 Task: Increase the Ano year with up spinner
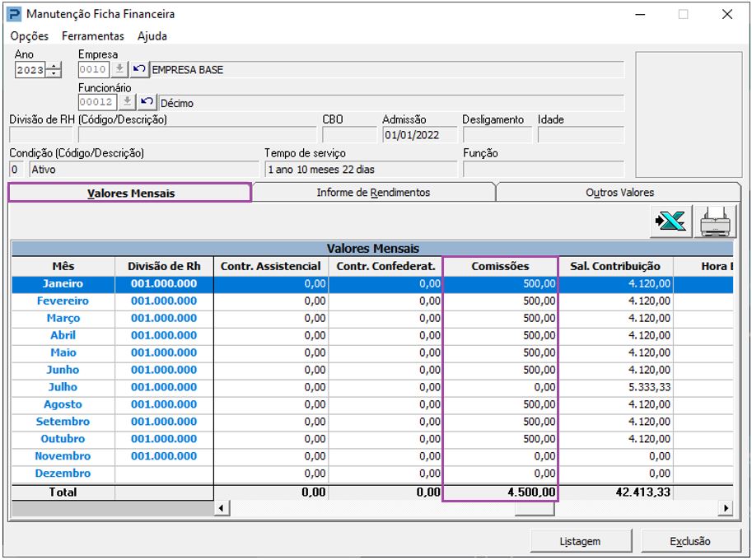pos(54,66)
